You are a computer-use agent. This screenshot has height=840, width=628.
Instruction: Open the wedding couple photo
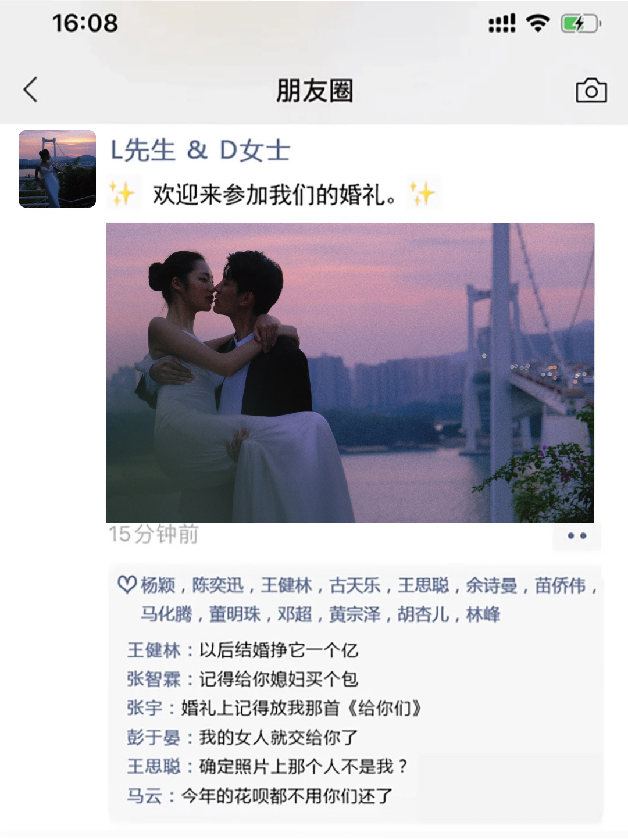tap(350, 373)
